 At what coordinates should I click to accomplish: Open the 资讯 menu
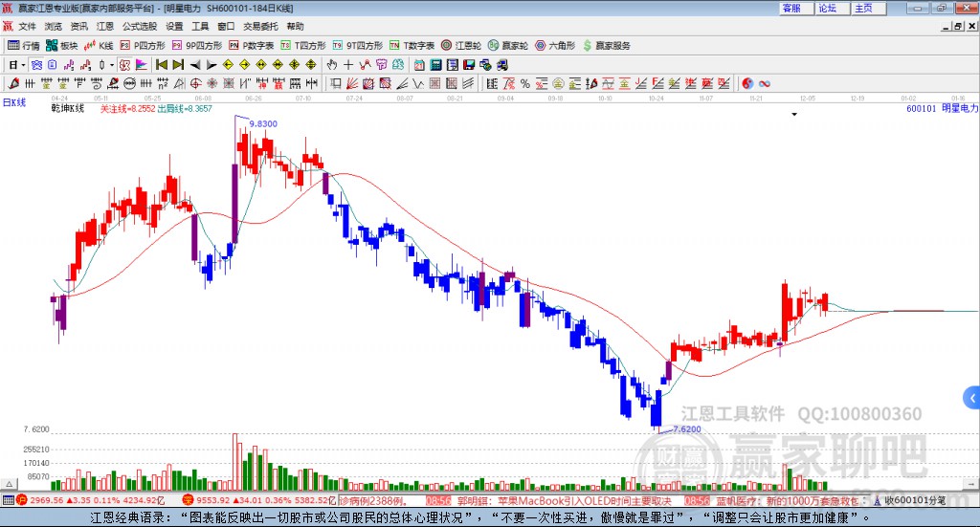78,26
